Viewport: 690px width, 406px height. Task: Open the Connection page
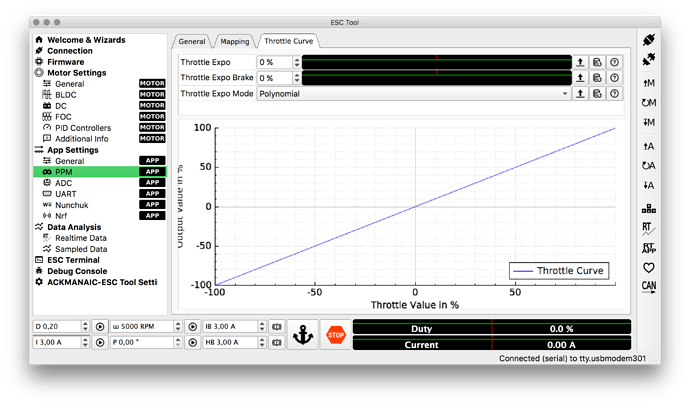[70, 51]
